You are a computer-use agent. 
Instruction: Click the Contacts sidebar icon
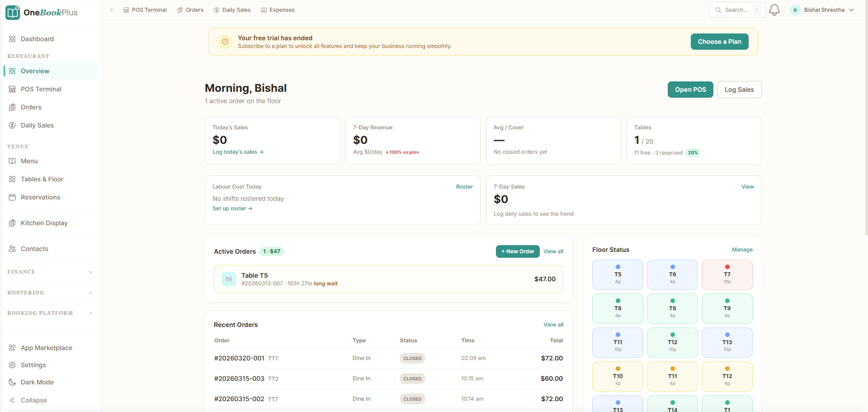click(x=12, y=249)
